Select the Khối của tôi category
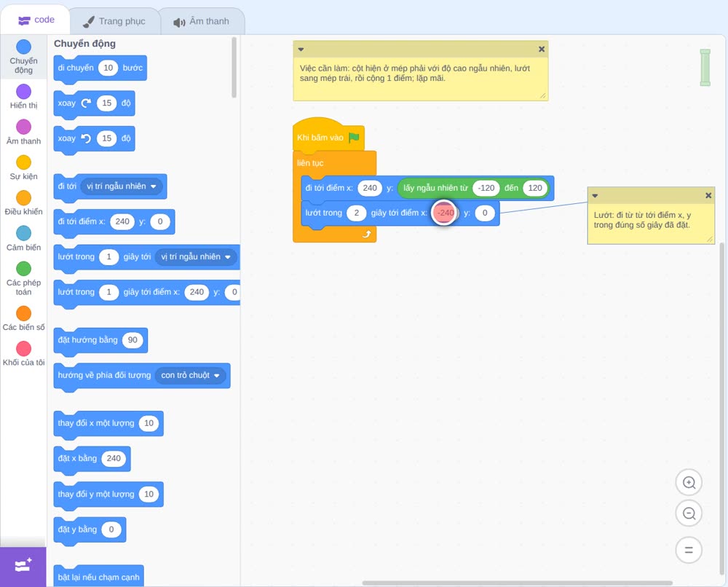 click(x=24, y=349)
